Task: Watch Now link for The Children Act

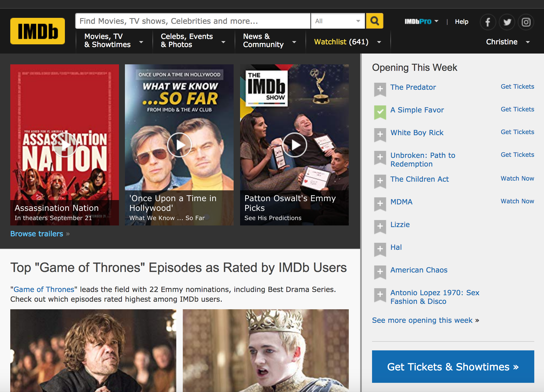Action: coord(517,178)
